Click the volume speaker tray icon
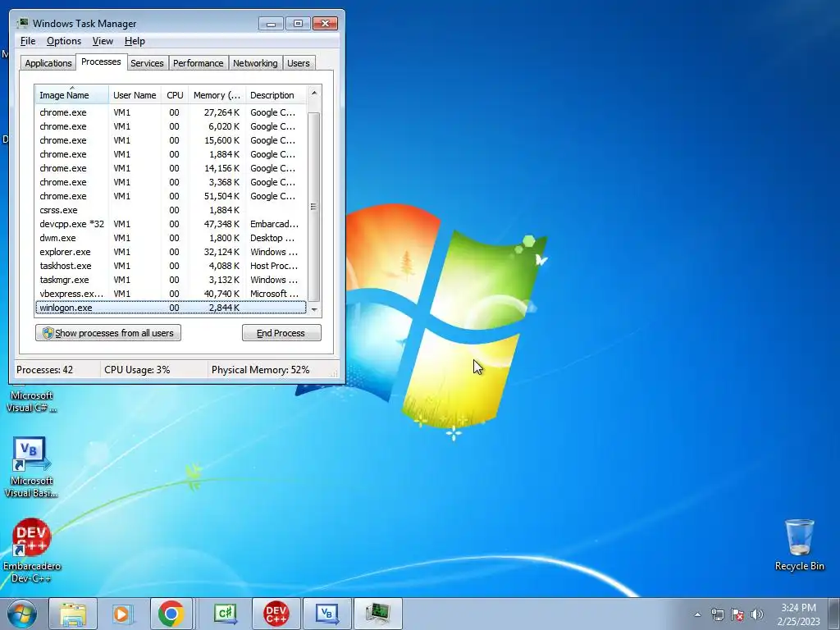The width and height of the screenshot is (840, 630). [x=757, y=614]
